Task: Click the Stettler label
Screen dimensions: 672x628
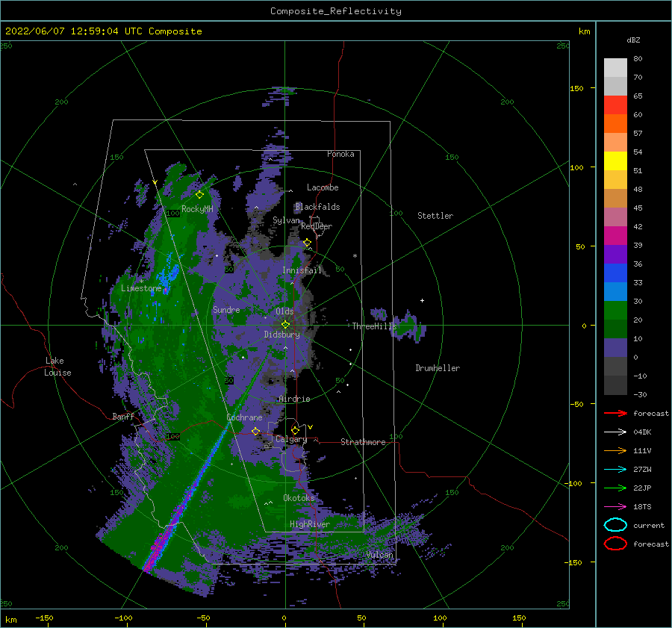Action: pos(435,216)
